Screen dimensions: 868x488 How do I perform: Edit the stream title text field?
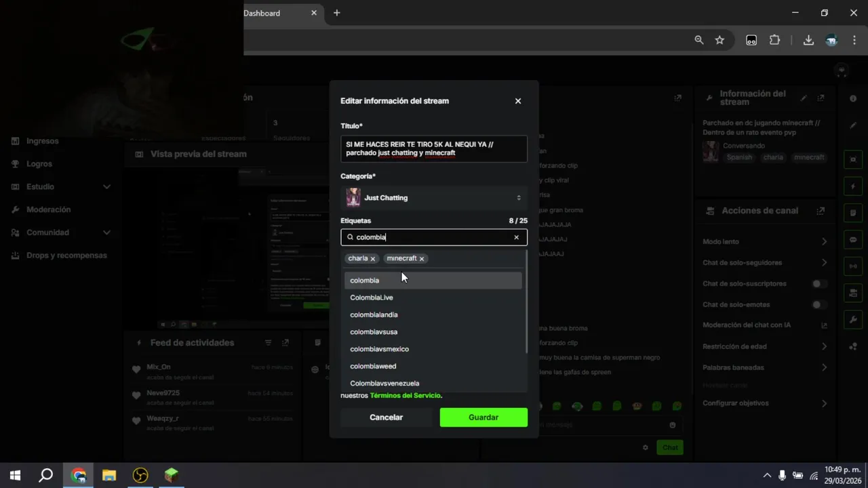pos(434,149)
